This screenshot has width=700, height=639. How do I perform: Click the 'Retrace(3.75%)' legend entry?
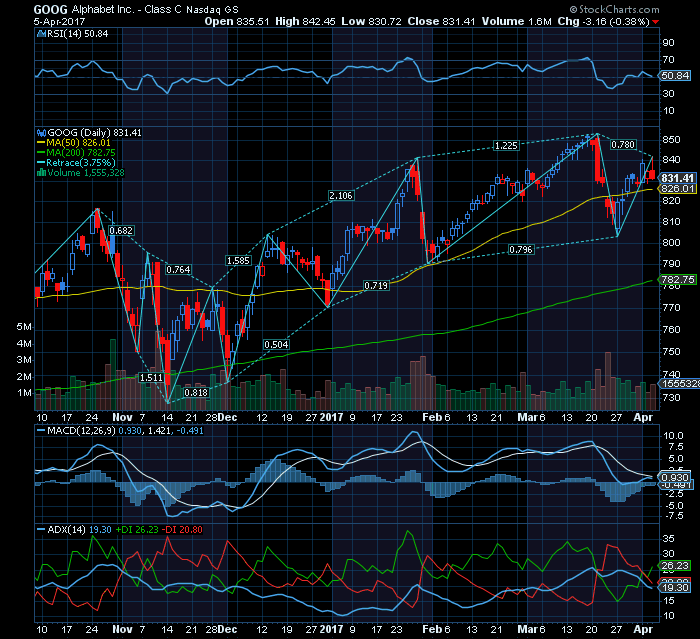point(76,163)
